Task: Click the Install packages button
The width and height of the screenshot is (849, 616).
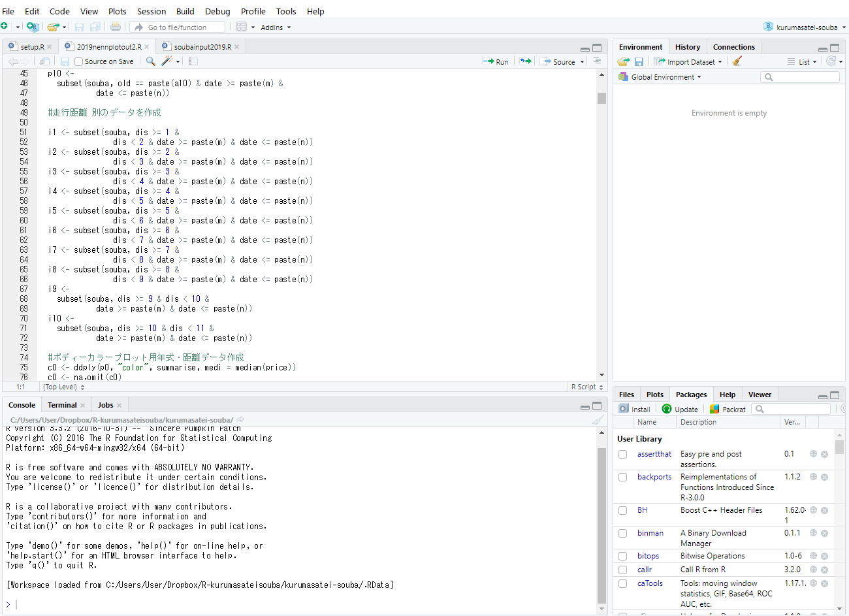Action: (635, 409)
